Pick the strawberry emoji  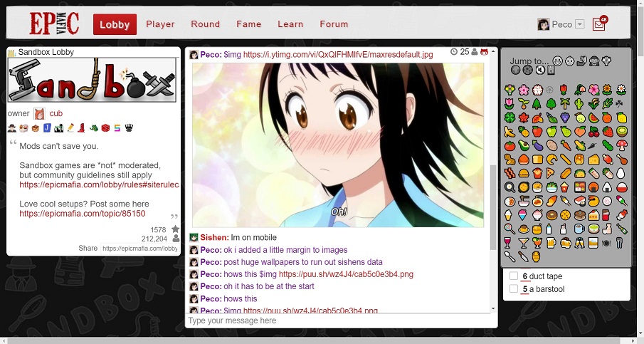click(x=608, y=132)
